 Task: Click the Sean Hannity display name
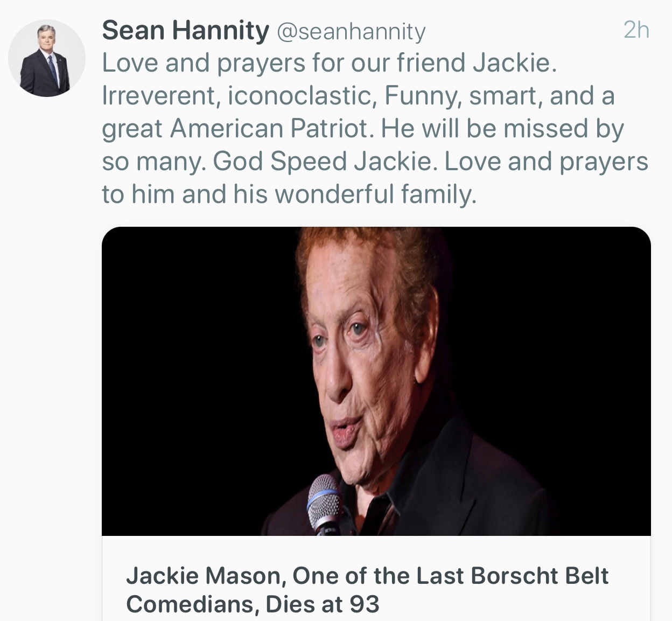coord(185,30)
